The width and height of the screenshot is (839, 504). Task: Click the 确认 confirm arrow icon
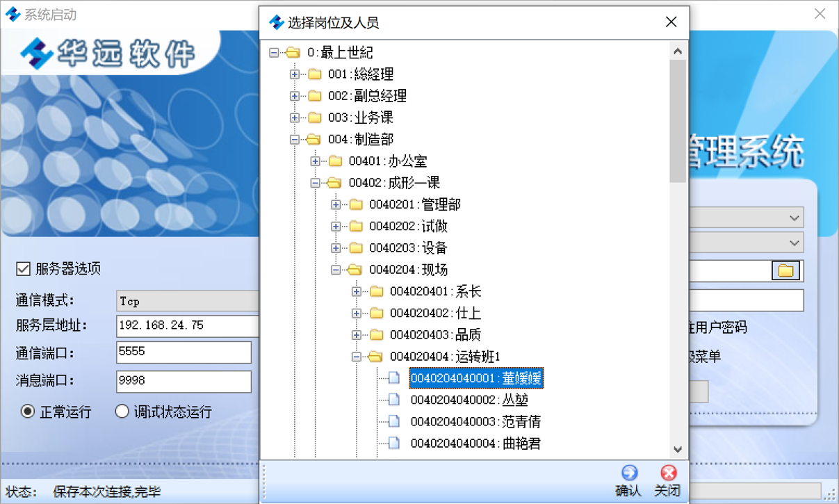(x=628, y=473)
